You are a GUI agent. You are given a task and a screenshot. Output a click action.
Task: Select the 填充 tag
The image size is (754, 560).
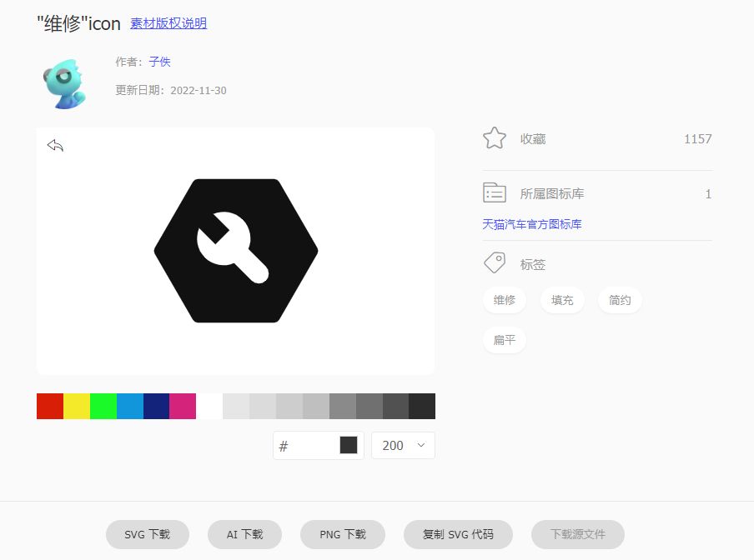[561, 300]
